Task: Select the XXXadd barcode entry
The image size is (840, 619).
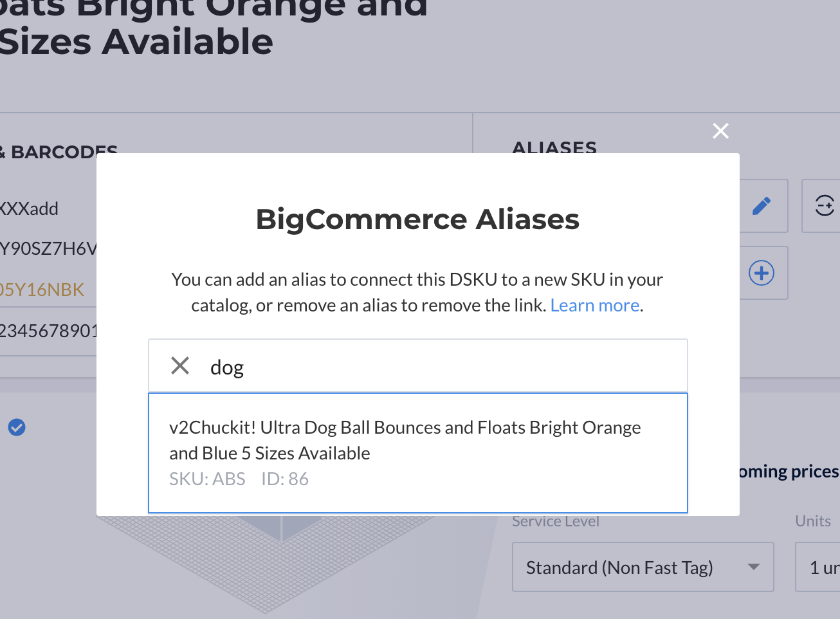Action: click(x=29, y=208)
